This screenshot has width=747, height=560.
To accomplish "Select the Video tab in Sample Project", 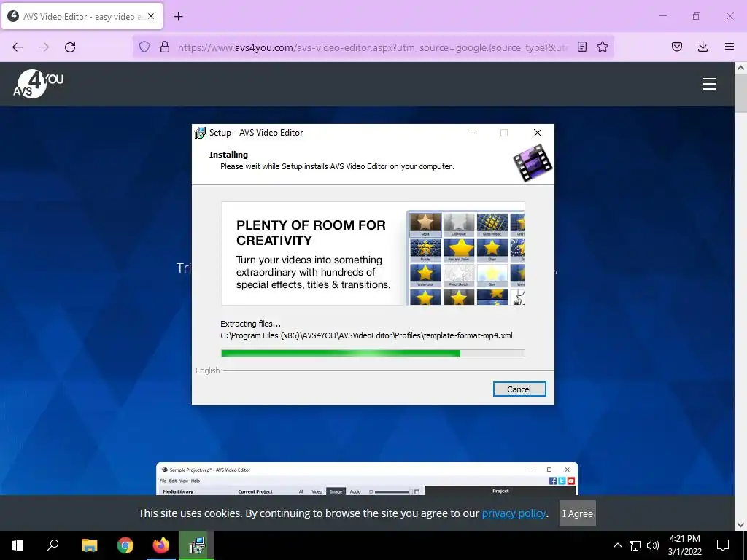I will tap(317, 491).
